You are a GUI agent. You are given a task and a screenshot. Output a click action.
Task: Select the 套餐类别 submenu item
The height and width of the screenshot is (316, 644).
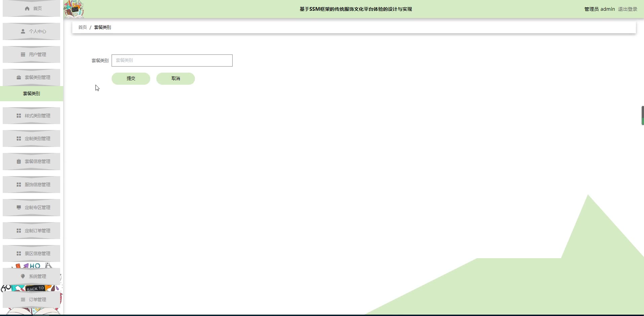coord(32,93)
